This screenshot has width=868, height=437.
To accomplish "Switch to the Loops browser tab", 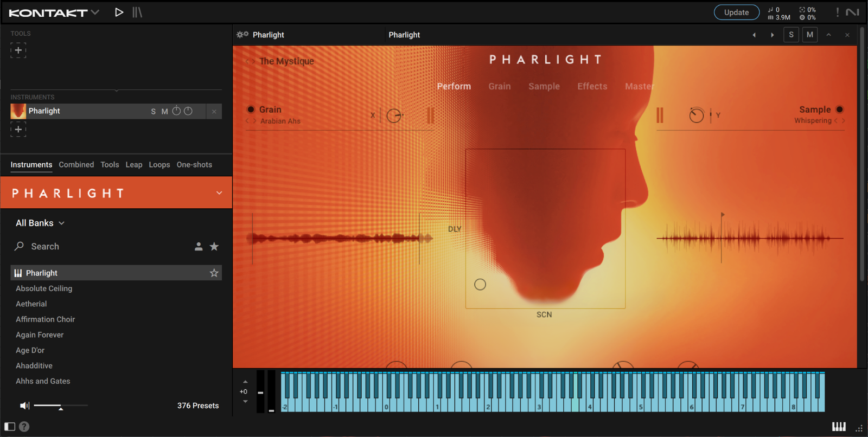I will (159, 165).
